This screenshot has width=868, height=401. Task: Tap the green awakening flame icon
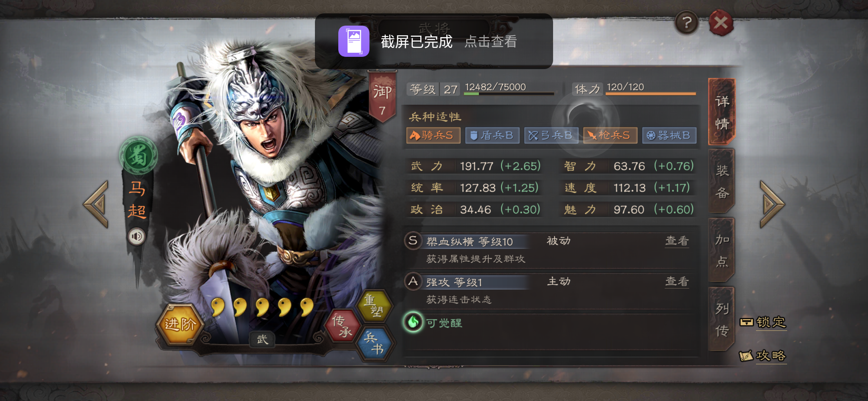(413, 322)
